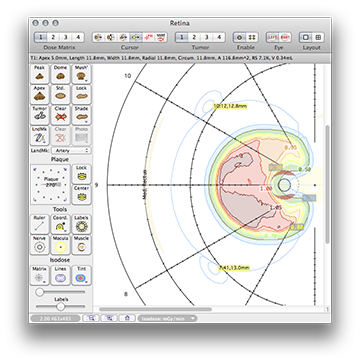Click the home view reset button
The image size is (360, 363).
(x=127, y=318)
